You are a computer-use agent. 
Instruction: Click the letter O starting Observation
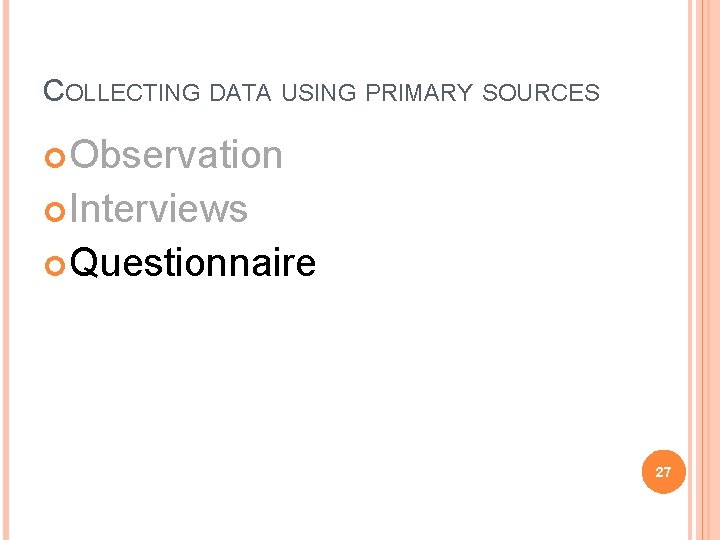(x=86, y=156)
